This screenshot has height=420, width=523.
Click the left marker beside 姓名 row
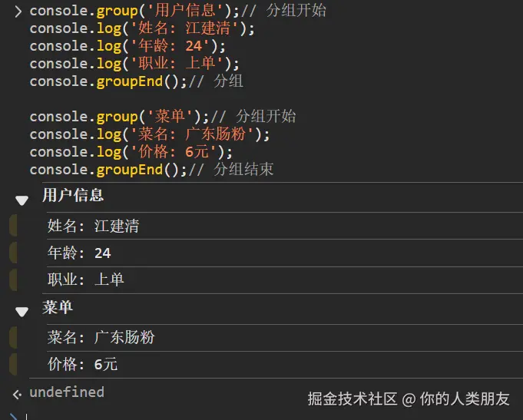[13, 226]
